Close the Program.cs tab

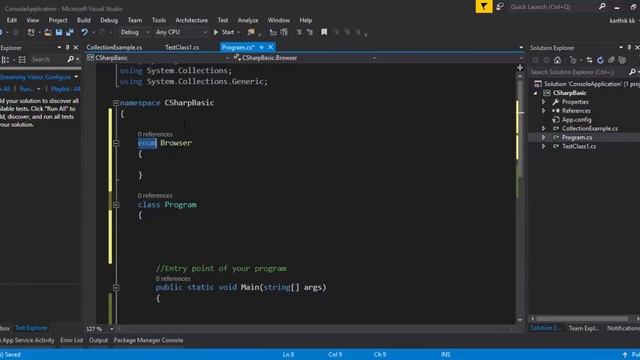pyautogui.click(x=270, y=47)
